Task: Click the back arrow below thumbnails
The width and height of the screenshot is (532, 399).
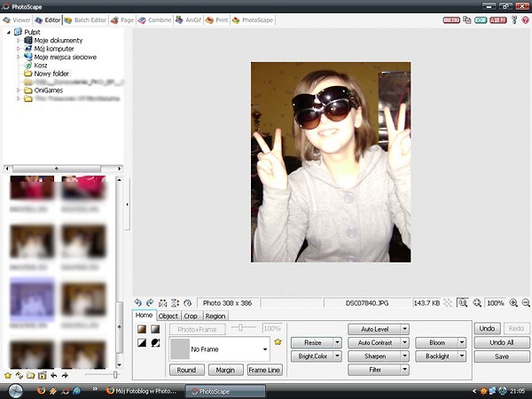Action: [x=53, y=375]
